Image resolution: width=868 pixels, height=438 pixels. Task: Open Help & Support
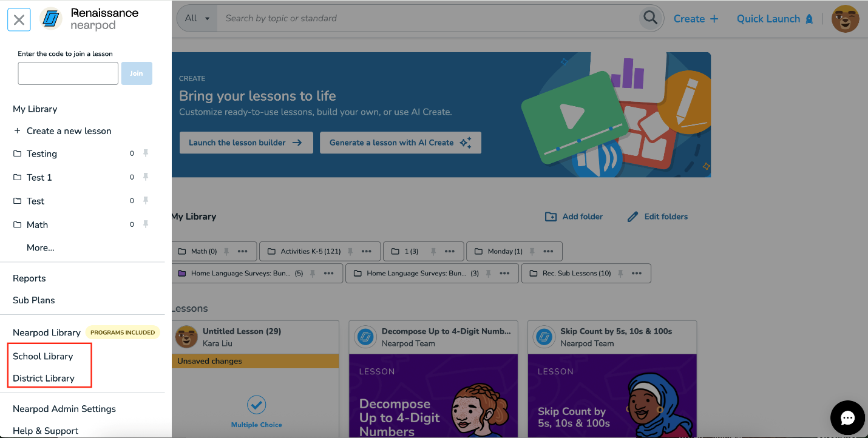point(46,431)
